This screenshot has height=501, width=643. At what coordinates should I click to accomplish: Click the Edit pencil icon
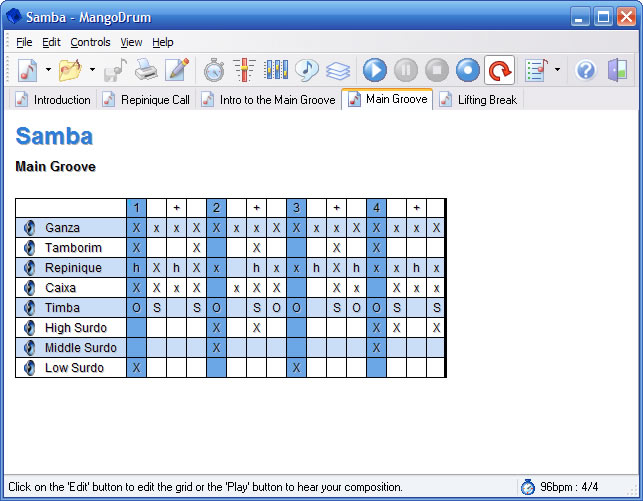(x=177, y=70)
